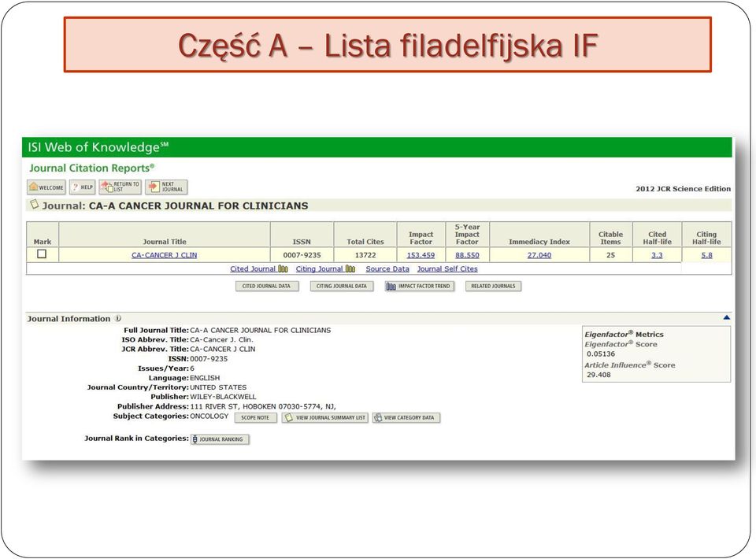Image resolution: width=756 pixels, height=559 pixels.
Task: Click the Journal Information info icon
Action: pyautogui.click(x=118, y=319)
